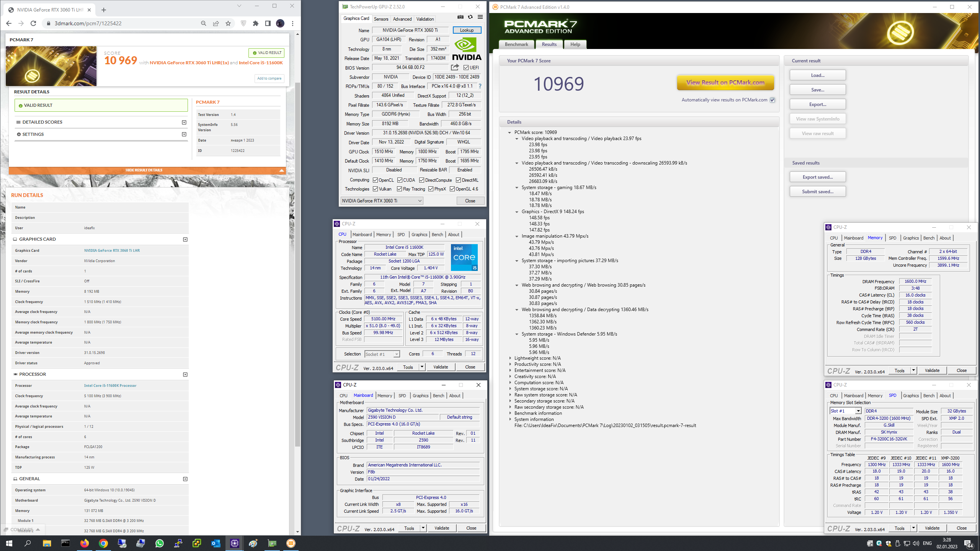Click browser address bar URL
The height and width of the screenshot is (551, 980).
pyautogui.click(x=88, y=23)
